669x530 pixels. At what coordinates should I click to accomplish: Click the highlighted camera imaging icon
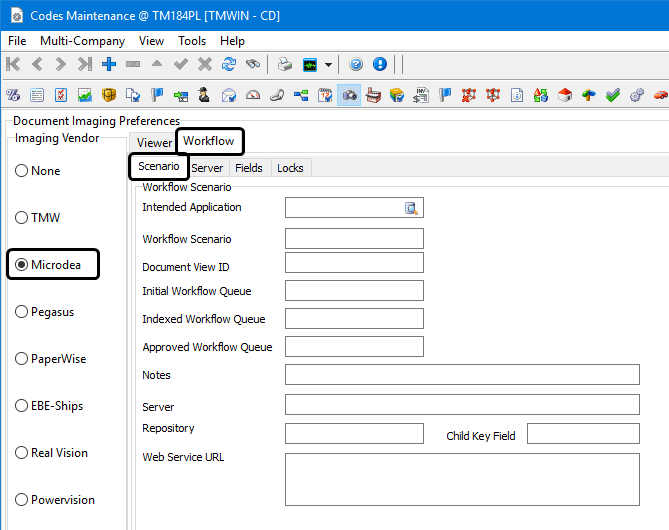click(350, 95)
